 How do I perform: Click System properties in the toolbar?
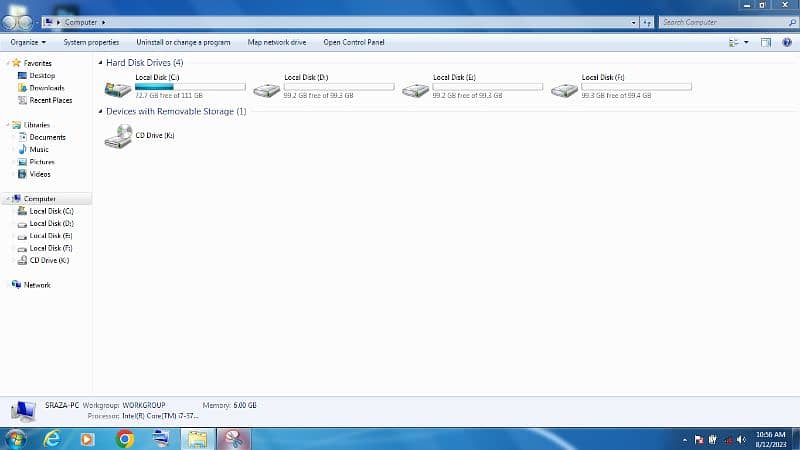pos(91,42)
